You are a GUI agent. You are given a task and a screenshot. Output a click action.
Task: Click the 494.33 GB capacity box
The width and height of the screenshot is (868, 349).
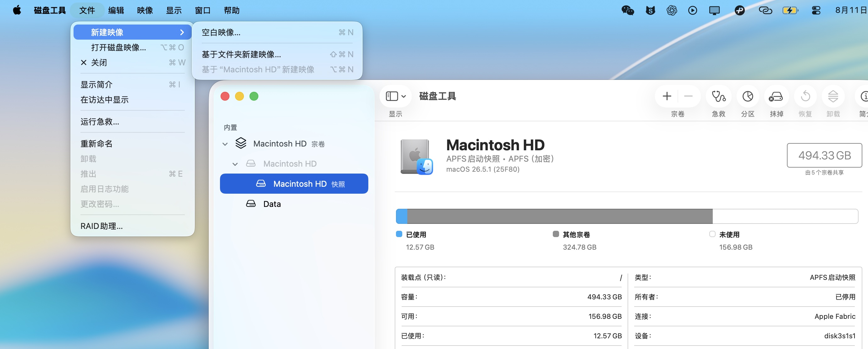pyautogui.click(x=824, y=155)
